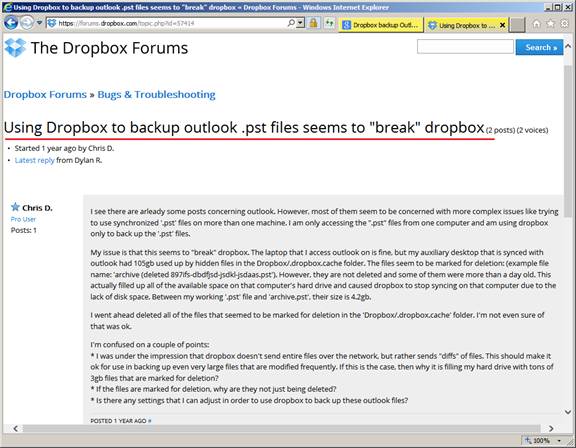Screen dimensions: 576x448
Task: Click the Home icon in toolbar
Action: click(537, 24)
